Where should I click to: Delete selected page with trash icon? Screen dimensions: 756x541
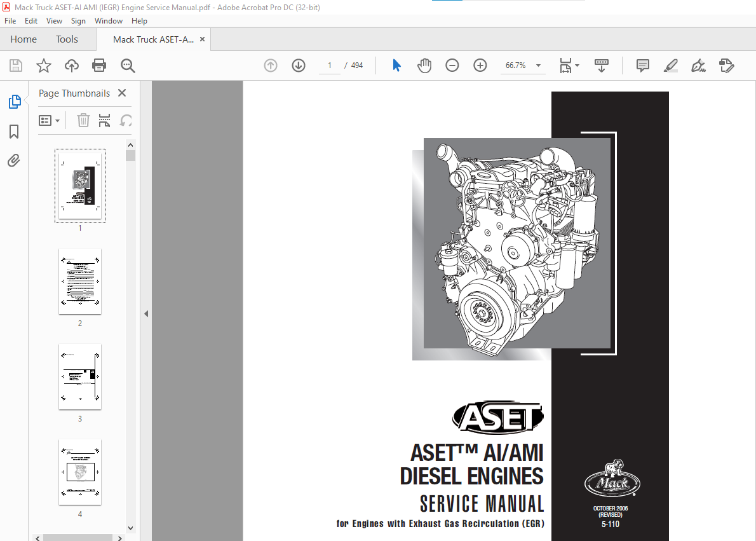83,120
